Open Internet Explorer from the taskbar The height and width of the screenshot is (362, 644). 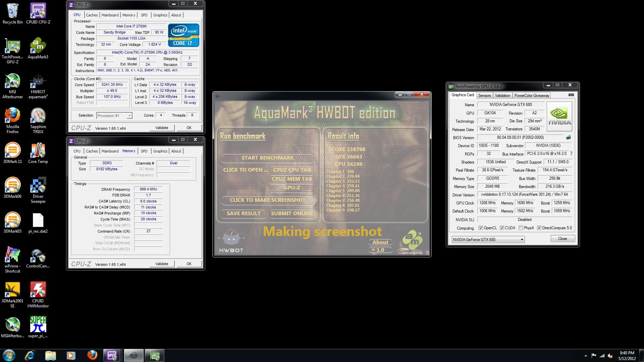tap(30, 355)
